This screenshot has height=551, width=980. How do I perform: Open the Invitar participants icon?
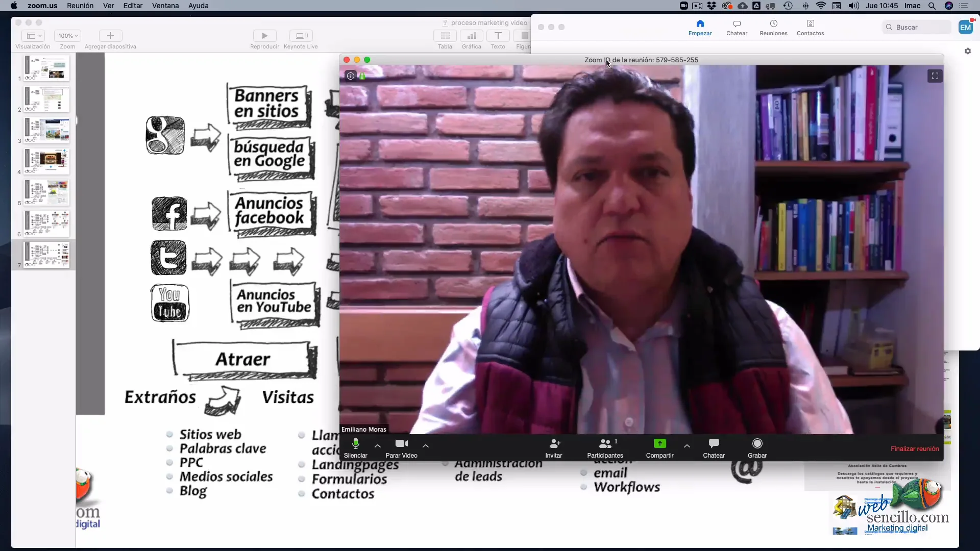click(554, 448)
